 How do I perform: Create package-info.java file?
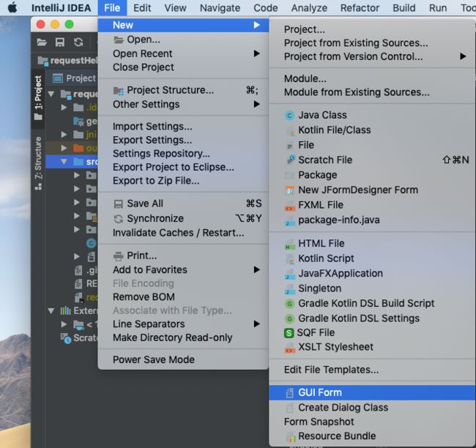[372, 220]
